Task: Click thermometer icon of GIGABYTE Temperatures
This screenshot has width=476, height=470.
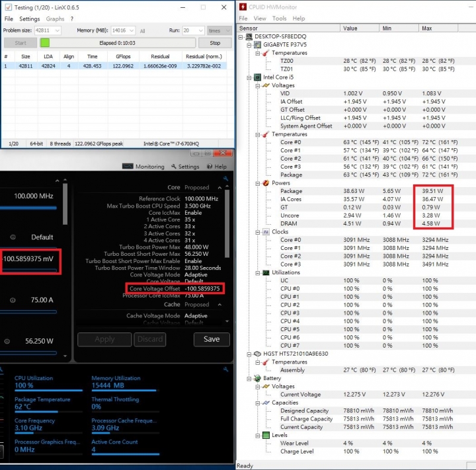Action: (x=266, y=53)
